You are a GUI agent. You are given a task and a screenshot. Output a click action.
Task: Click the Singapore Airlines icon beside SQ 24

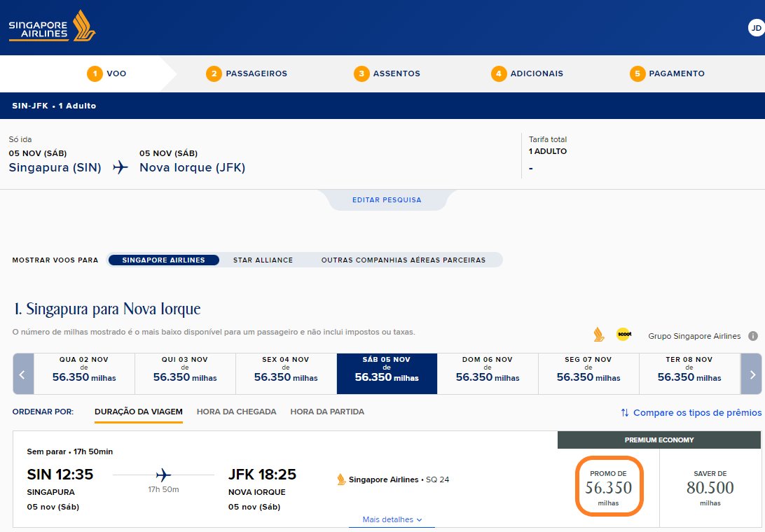coord(342,479)
